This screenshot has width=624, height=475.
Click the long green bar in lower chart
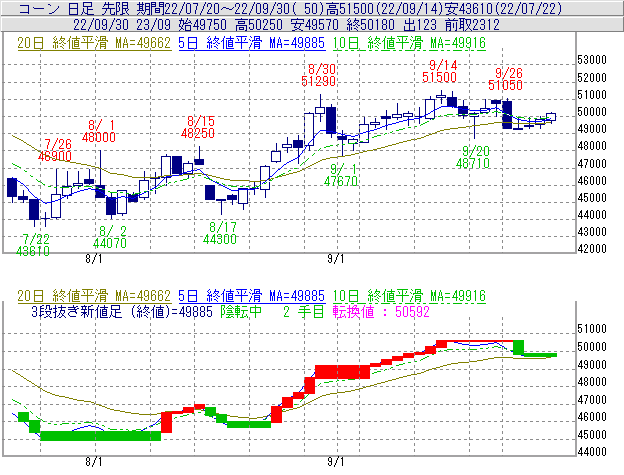(101, 436)
